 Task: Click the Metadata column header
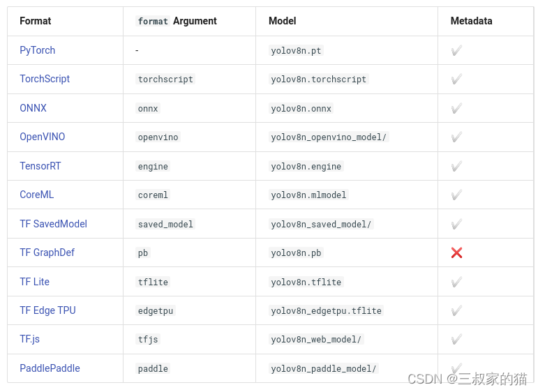point(471,21)
